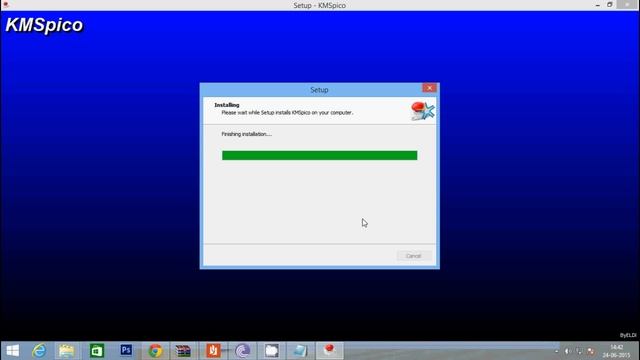This screenshot has height=360, width=640.
Task: Switch to KMSpico setup taskbar icon
Action: point(329,350)
